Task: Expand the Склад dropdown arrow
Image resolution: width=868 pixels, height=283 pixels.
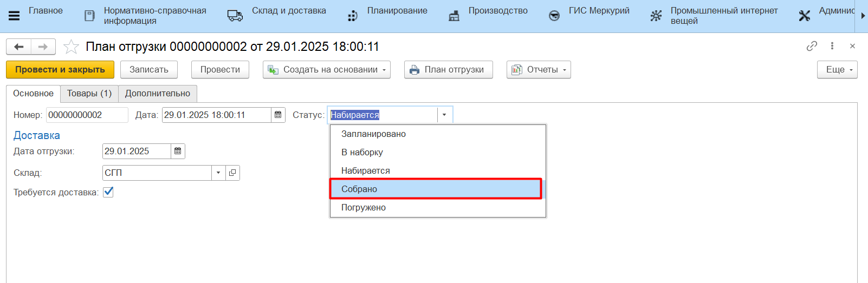Action: (x=218, y=173)
